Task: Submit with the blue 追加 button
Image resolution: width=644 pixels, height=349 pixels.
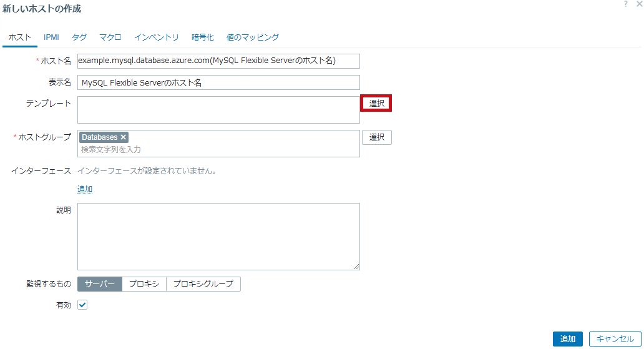Action: coord(568,339)
